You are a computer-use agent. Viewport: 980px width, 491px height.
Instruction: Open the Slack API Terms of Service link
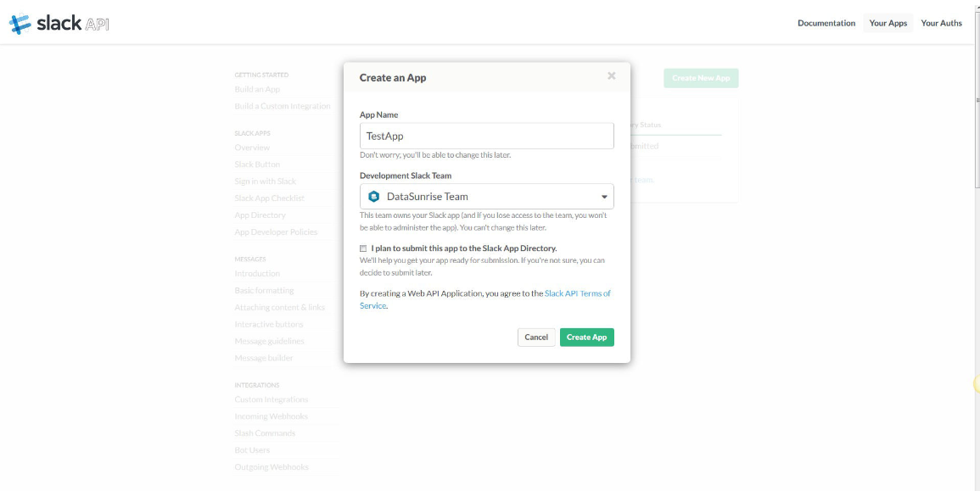point(485,299)
